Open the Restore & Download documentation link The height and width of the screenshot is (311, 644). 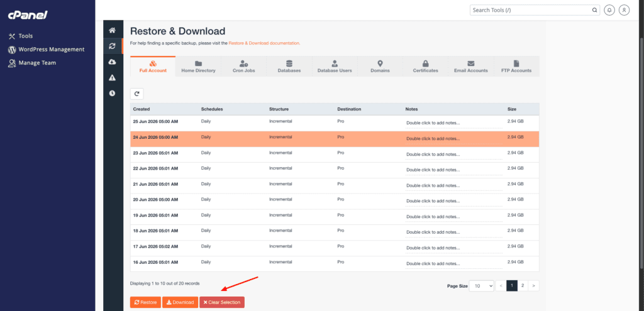click(264, 43)
